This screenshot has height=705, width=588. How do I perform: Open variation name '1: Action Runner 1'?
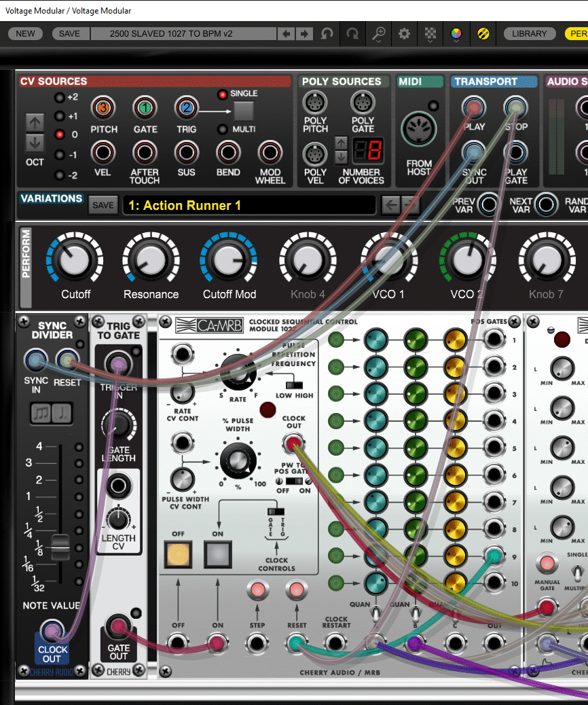(x=249, y=206)
